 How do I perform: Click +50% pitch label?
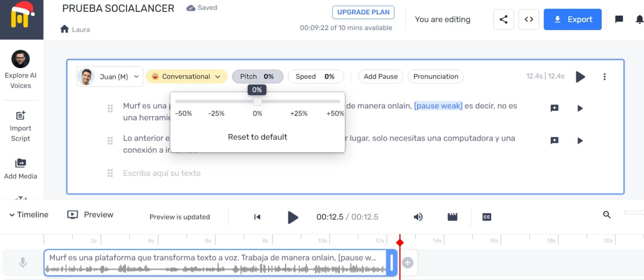click(x=335, y=113)
